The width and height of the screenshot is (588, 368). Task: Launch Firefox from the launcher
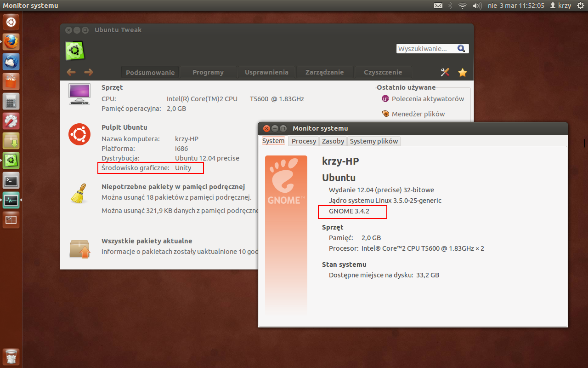pyautogui.click(x=11, y=42)
